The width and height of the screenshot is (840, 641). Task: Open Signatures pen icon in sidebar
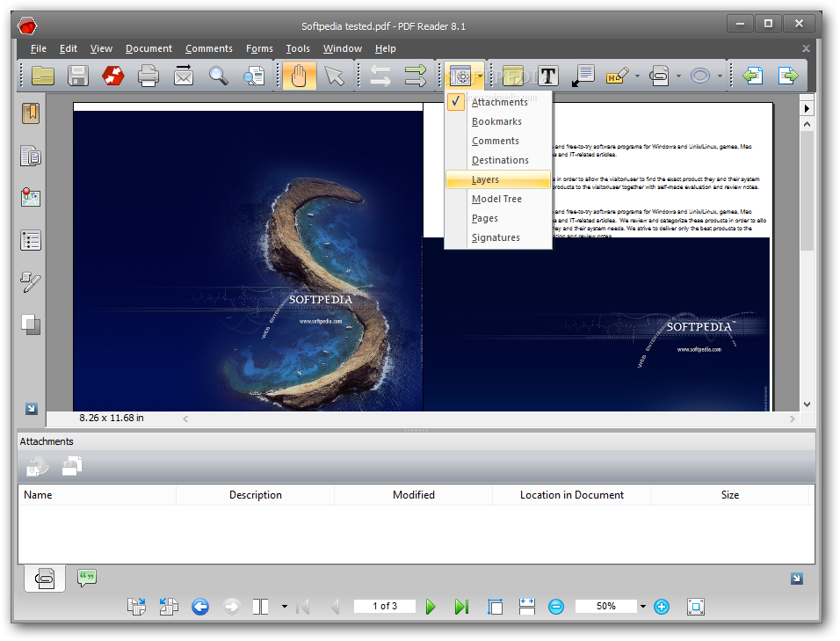point(31,282)
